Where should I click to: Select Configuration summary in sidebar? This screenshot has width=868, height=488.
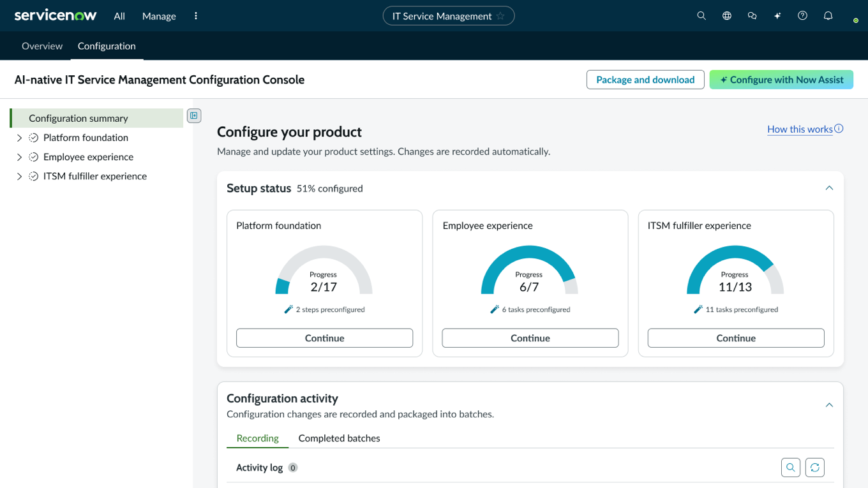coord(97,118)
